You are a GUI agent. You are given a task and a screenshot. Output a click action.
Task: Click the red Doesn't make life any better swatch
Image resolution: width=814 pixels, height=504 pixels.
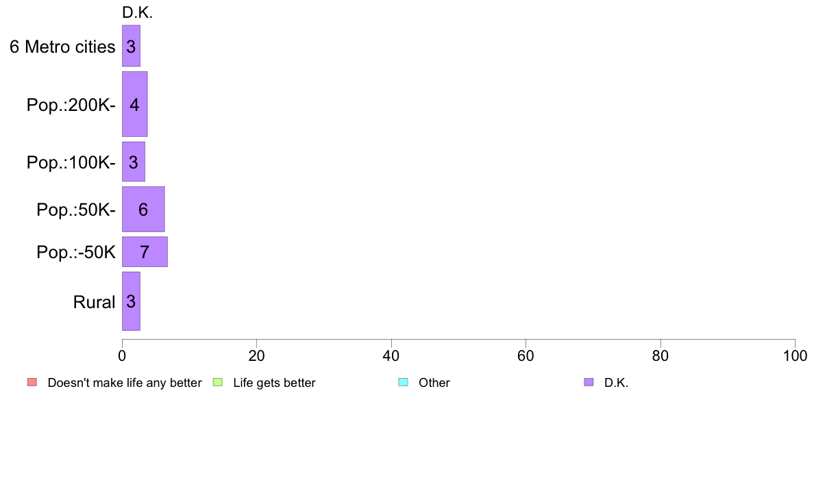point(32,383)
